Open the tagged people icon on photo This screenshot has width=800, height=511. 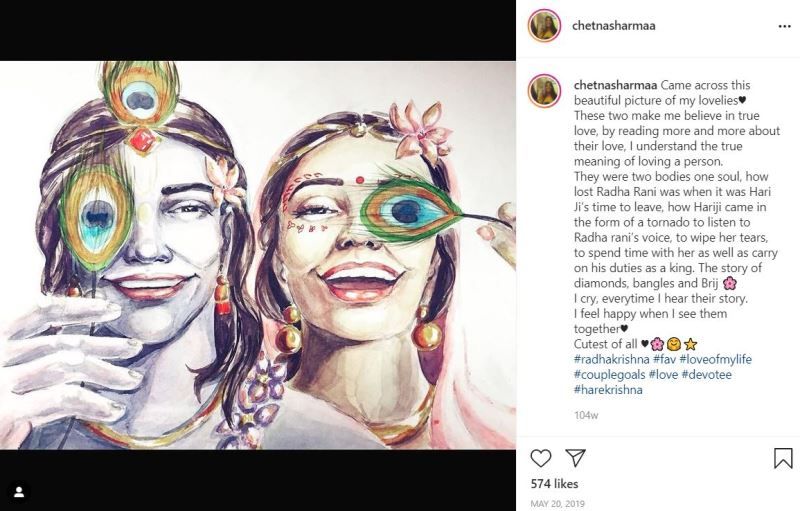18,492
